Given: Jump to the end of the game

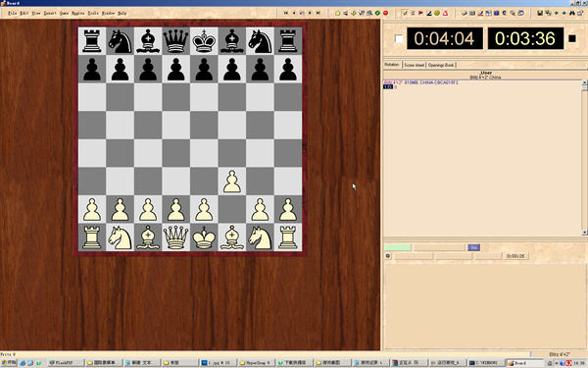Looking at the screenshot, I should coord(318,13).
